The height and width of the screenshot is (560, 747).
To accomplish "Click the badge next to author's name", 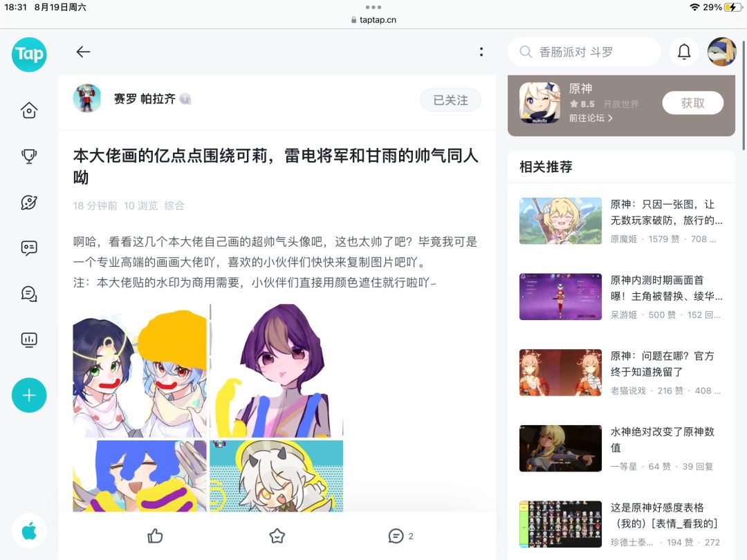I will point(185,99).
